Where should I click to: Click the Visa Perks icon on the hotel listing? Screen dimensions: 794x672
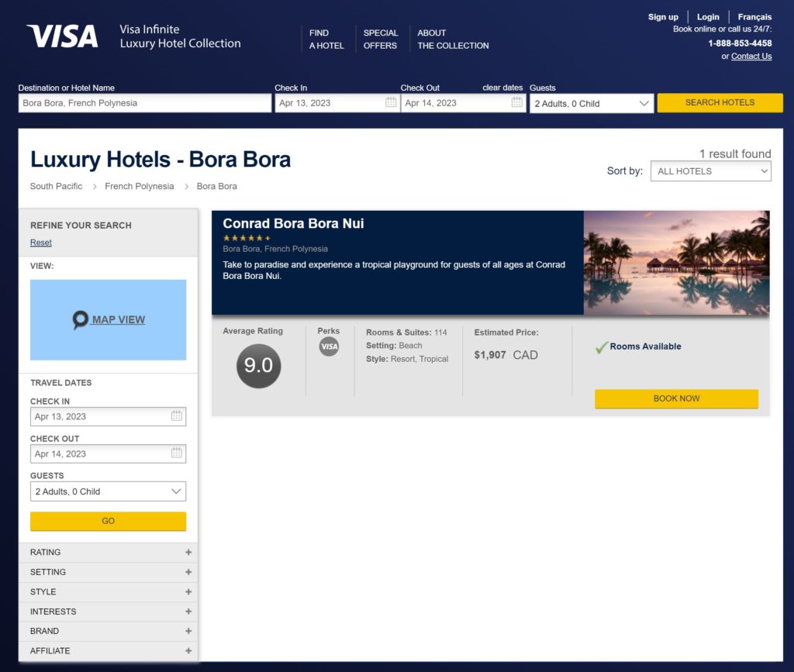(329, 347)
